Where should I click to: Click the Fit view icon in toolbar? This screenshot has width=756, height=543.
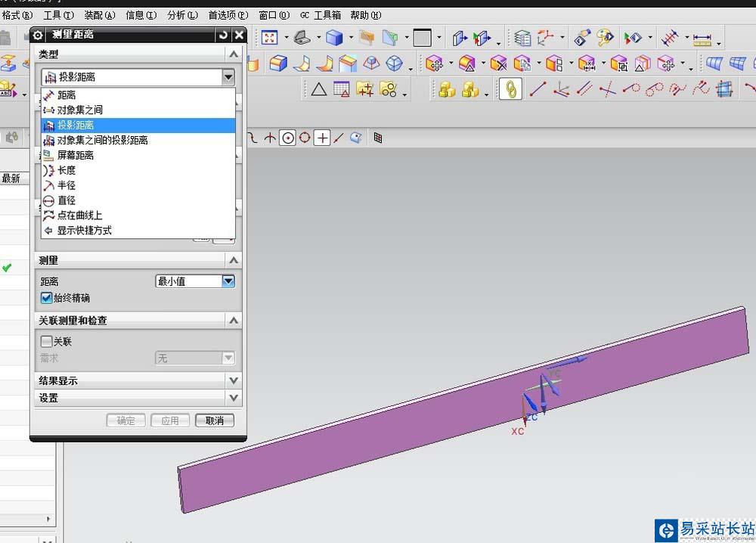(x=270, y=38)
